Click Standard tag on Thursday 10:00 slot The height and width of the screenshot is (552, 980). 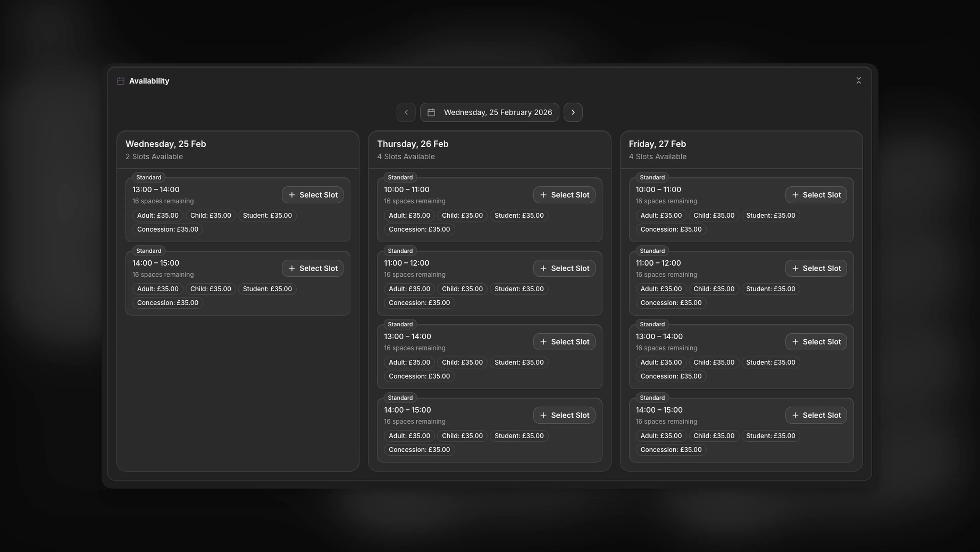tap(400, 178)
